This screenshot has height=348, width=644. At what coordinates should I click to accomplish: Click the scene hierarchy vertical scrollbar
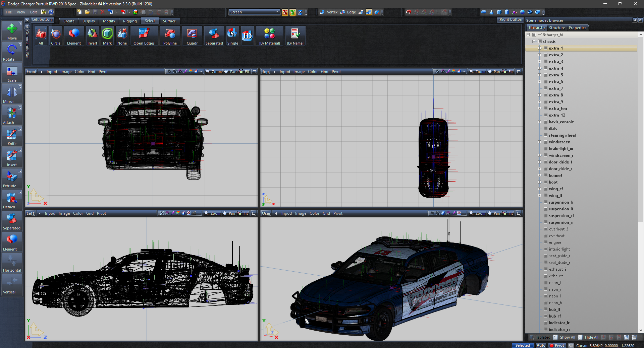click(641, 134)
